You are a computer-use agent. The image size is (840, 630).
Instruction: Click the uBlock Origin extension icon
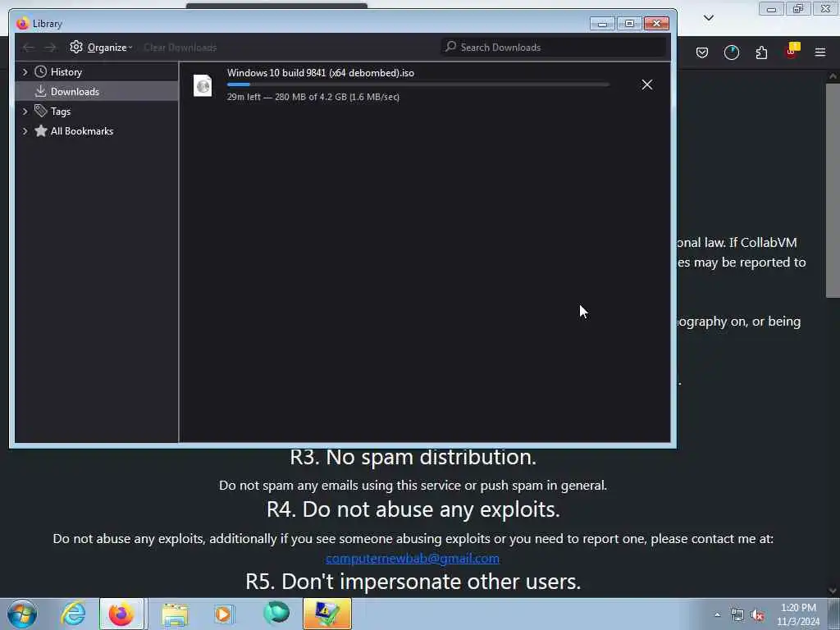[x=792, y=52]
